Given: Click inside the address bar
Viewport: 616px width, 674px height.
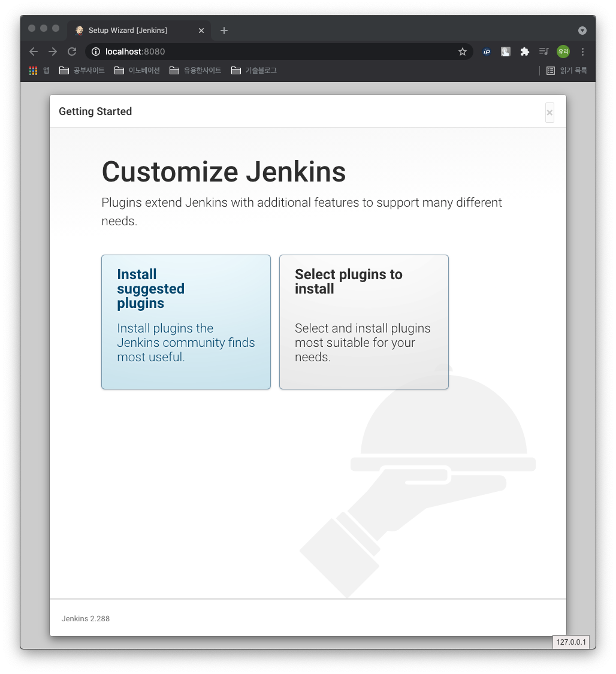Looking at the screenshot, I should pos(240,52).
